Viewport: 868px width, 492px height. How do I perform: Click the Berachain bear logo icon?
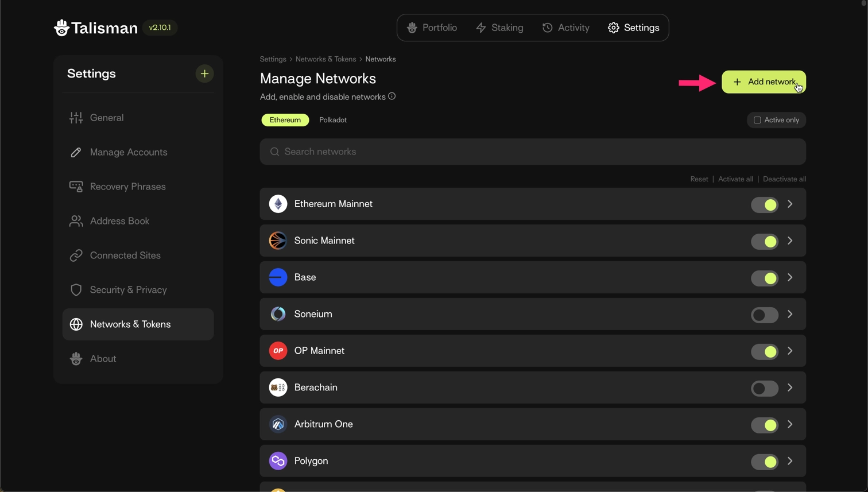click(278, 388)
